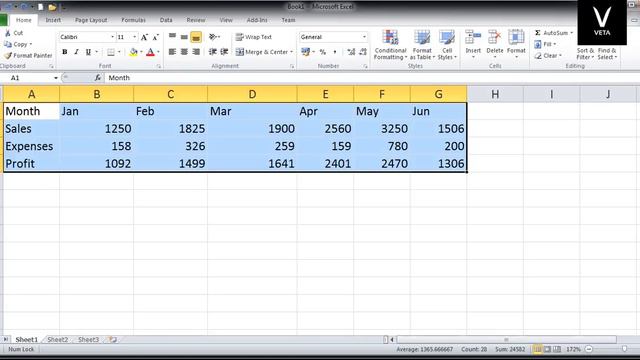Open the General number format dropdown
This screenshot has width=640, height=360.
[364, 37]
